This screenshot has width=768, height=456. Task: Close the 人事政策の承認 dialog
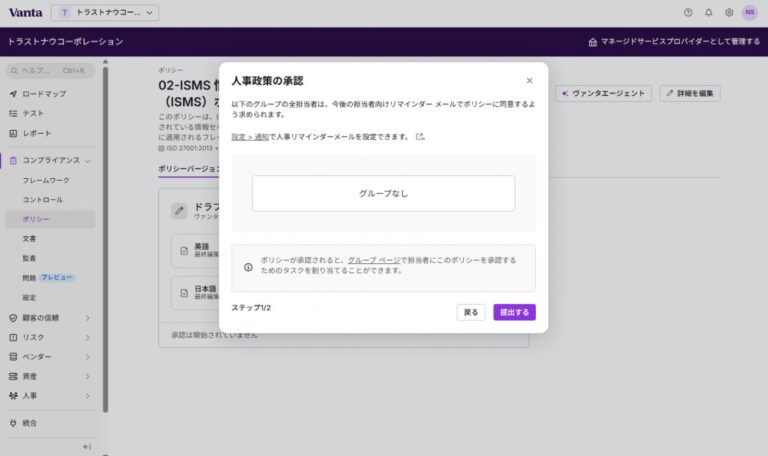[x=529, y=80]
